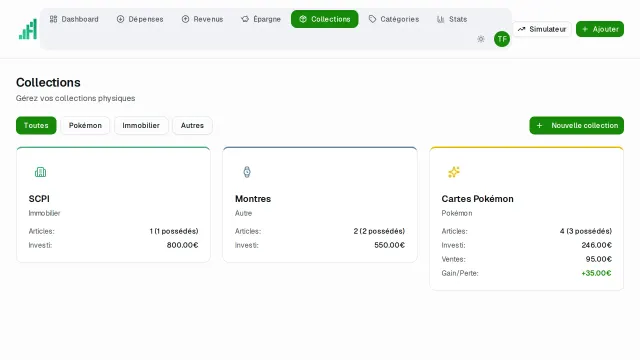Image resolution: width=640 pixels, height=360 pixels.
Task: Click the Immobilier label under SCPI
Action: (44, 213)
